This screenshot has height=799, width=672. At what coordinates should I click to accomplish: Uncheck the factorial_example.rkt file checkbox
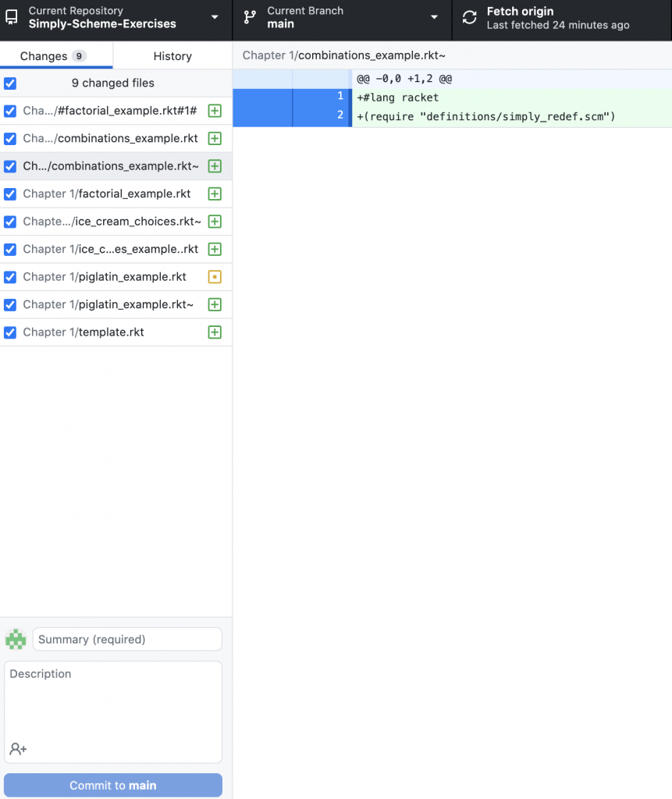pyautogui.click(x=10, y=194)
